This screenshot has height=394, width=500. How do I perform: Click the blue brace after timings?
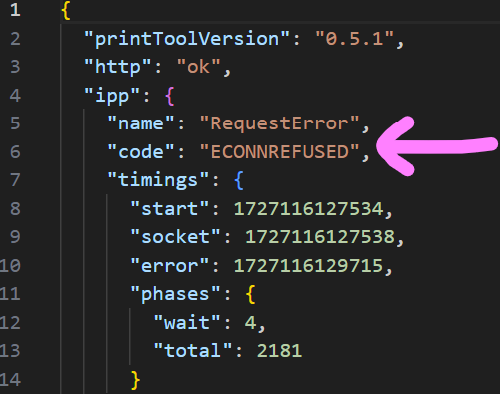(x=239, y=180)
